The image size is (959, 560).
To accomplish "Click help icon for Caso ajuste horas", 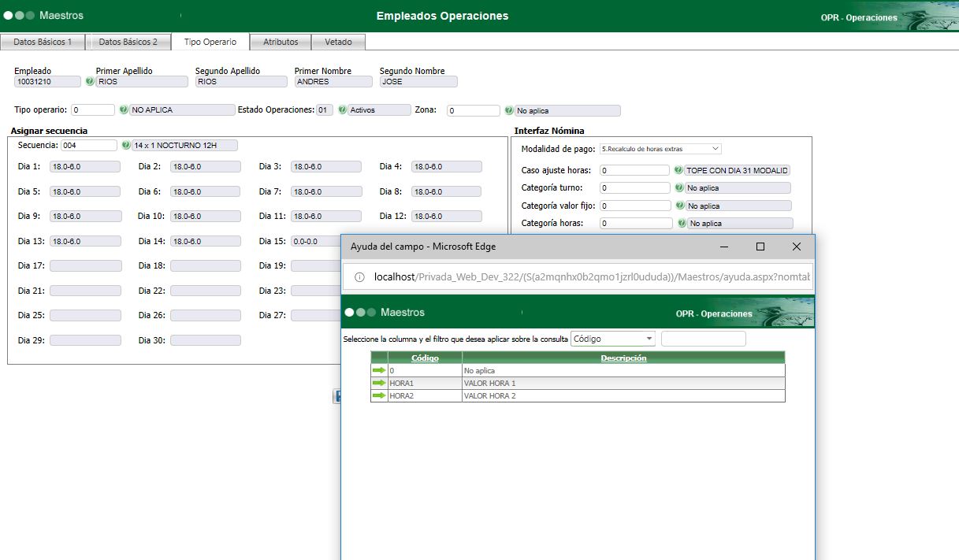I will [x=678, y=170].
